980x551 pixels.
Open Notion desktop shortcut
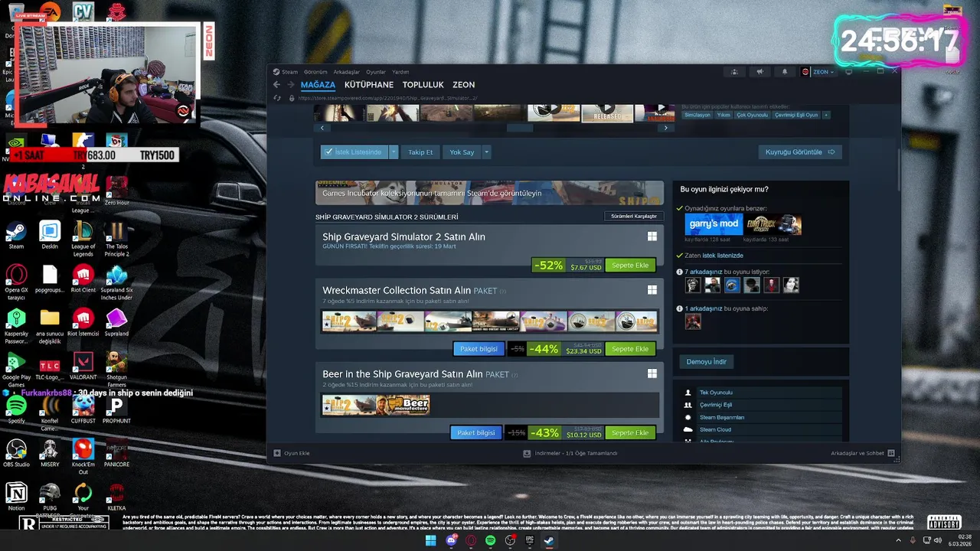pyautogui.click(x=16, y=497)
